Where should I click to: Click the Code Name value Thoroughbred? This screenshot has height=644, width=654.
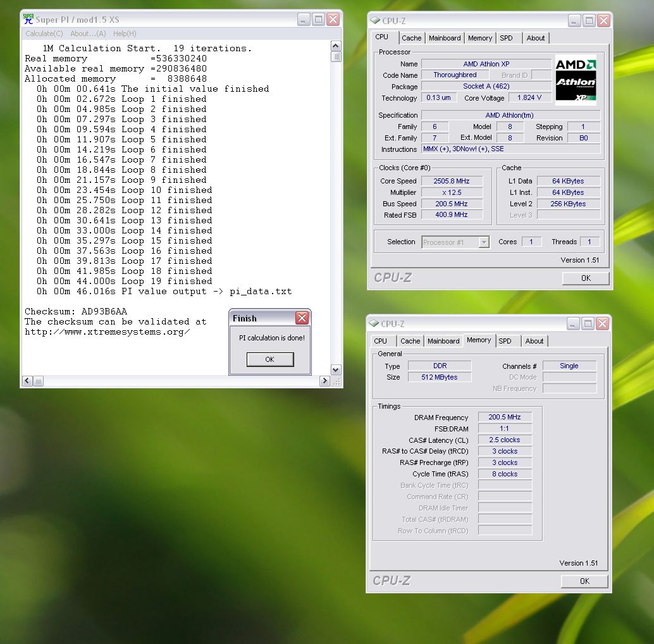[x=455, y=75]
